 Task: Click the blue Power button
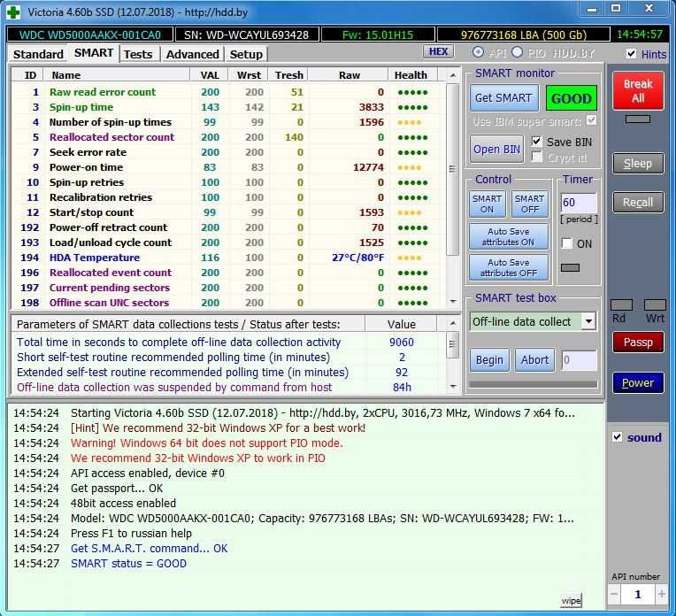tap(638, 382)
